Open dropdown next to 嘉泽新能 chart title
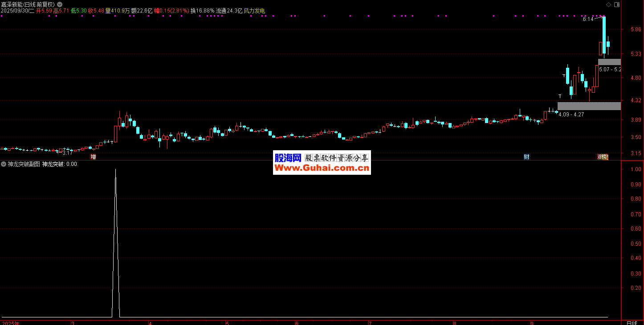644x325 pixels. 60,4
